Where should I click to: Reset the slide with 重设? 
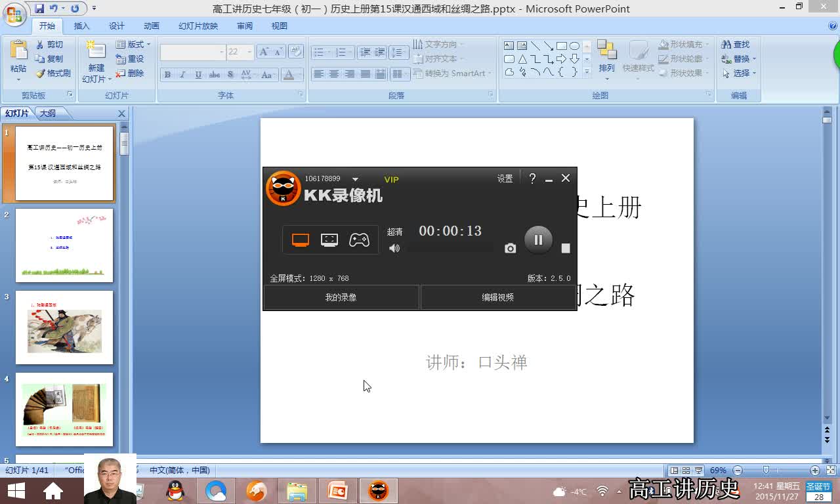[x=130, y=59]
